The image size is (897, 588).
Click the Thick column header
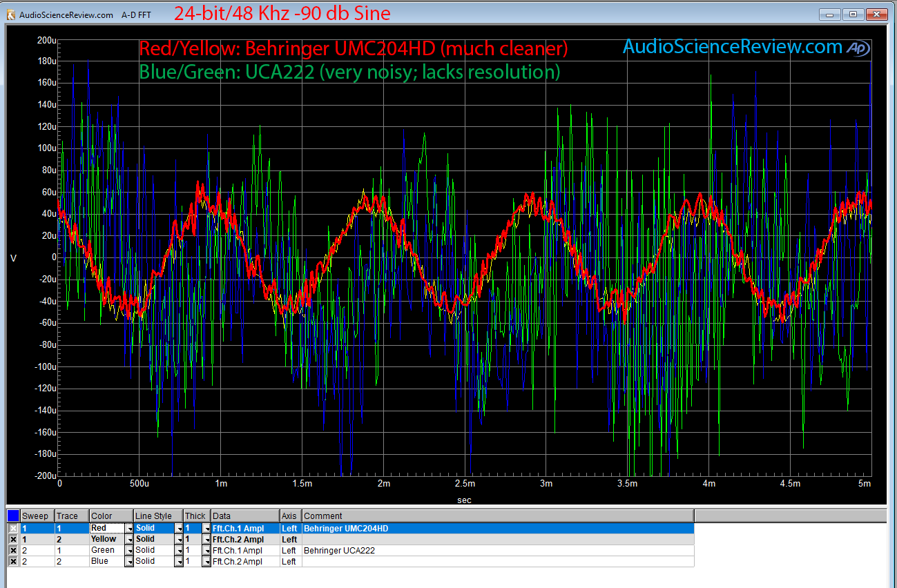point(197,516)
